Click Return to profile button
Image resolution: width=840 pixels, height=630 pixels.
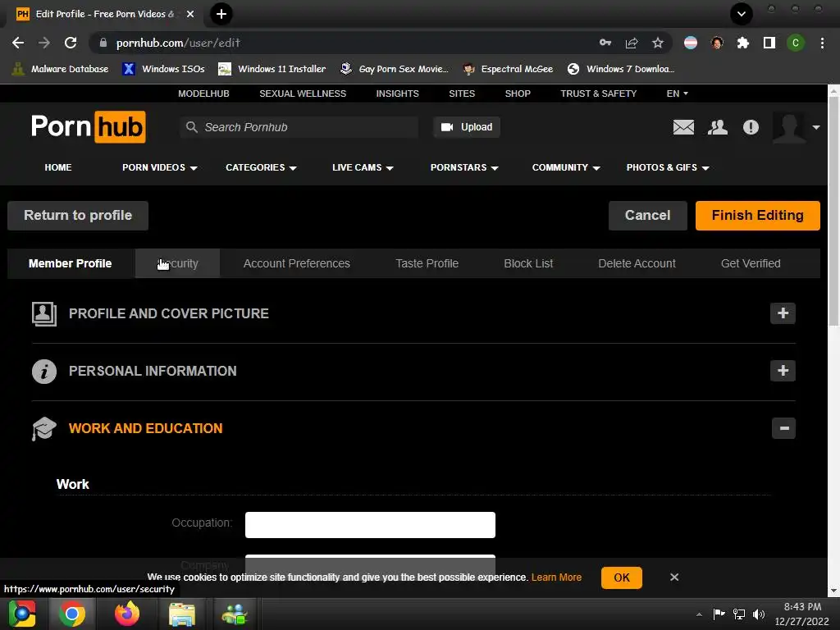point(78,216)
